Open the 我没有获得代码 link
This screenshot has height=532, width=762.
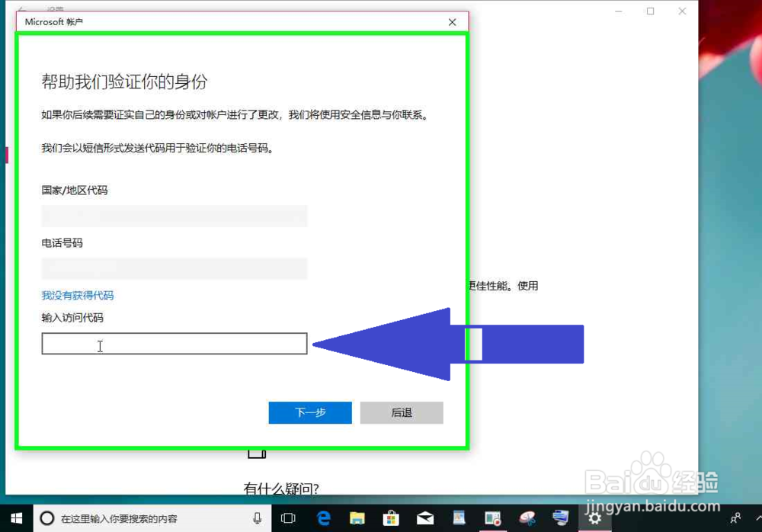[78, 295]
